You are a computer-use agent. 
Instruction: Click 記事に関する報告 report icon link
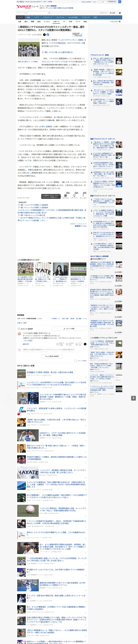[23, 198]
